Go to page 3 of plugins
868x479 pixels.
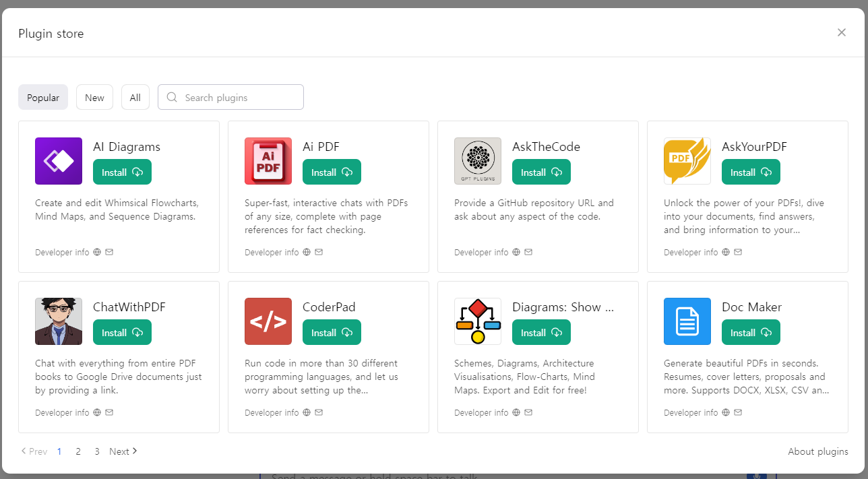click(x=97, y=451)
